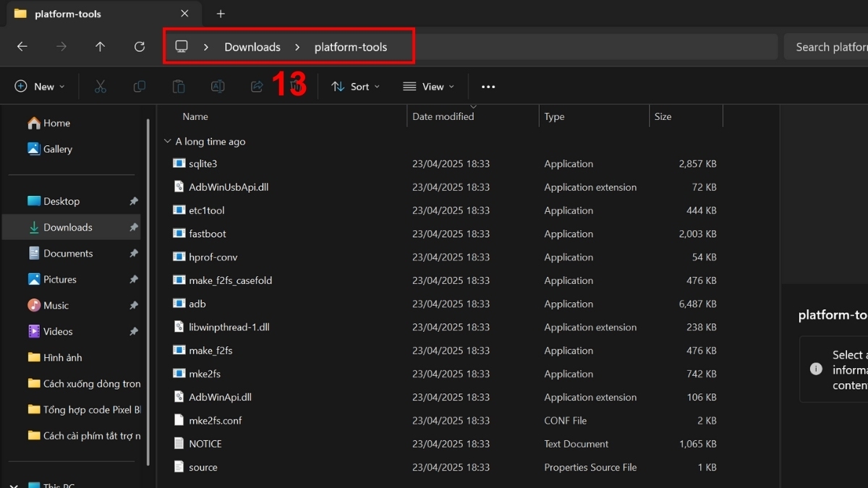Open the View dropdown
Image resolution: width=868 pixels, height=488 pixels.
click(429, 87)
